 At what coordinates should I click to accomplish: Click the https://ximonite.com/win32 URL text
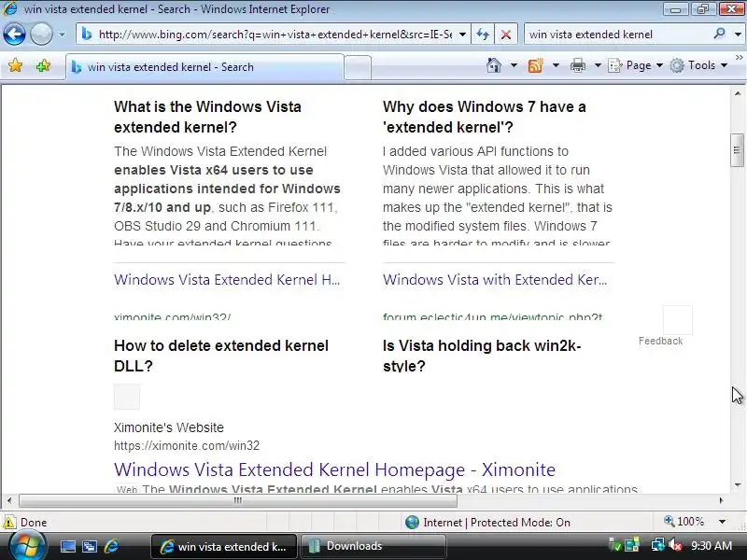187,446
